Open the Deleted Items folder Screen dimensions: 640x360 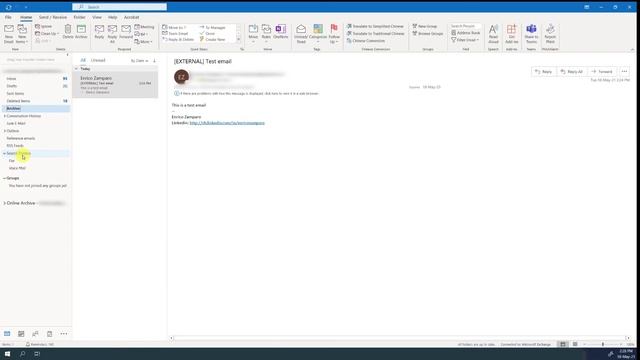point(18,101)
